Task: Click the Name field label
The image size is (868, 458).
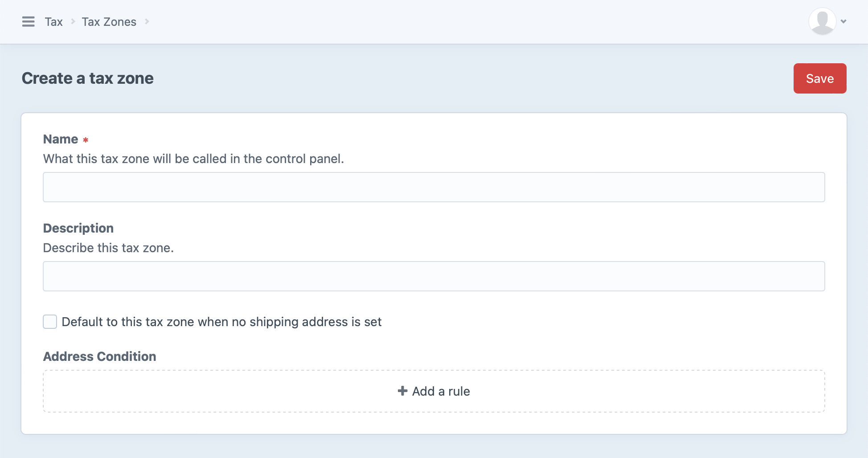Action: [61, 139]
